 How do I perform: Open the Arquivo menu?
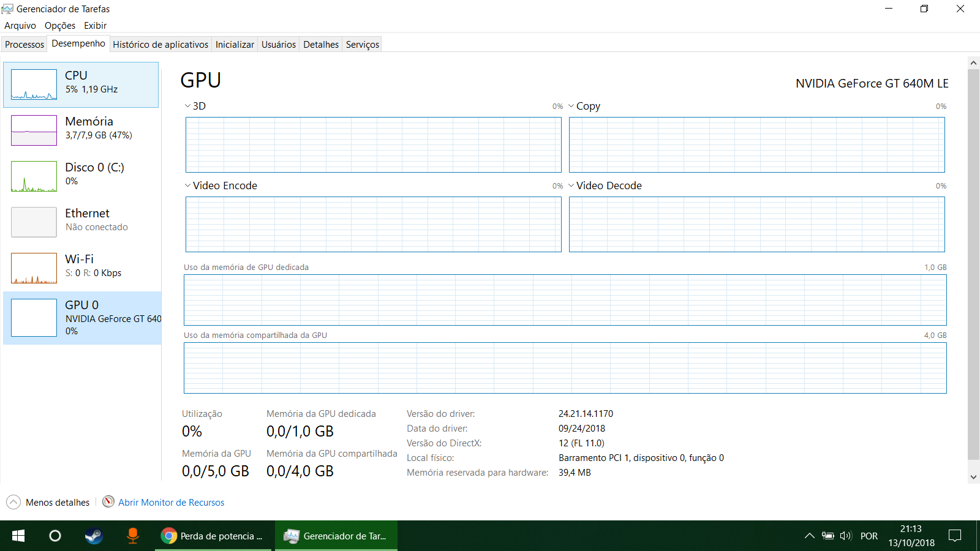coord(20,26)
